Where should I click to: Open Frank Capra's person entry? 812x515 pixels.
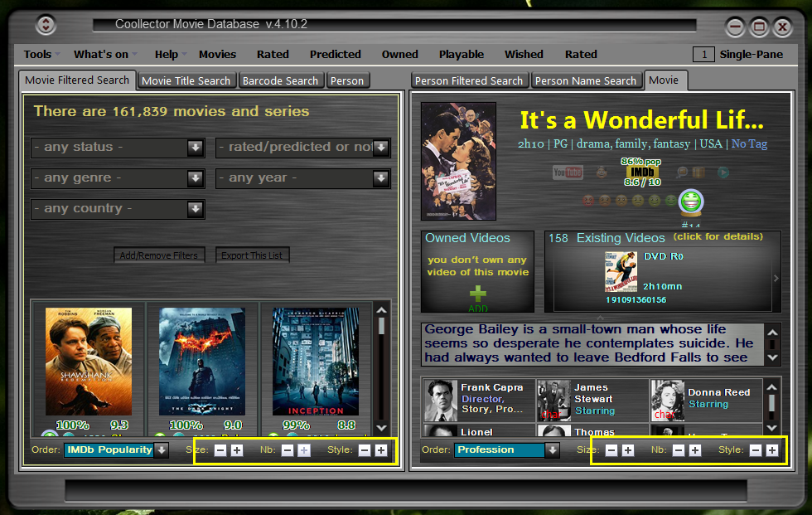pyautogui.click(x=479, y=400)
